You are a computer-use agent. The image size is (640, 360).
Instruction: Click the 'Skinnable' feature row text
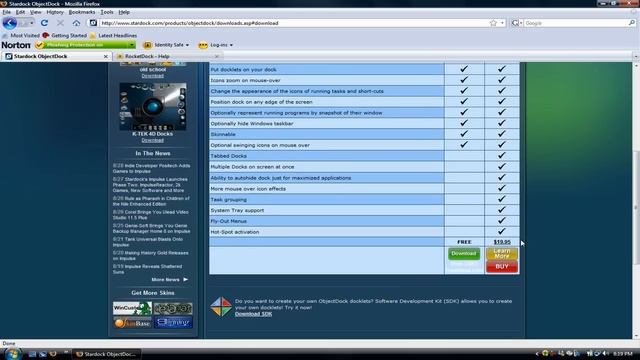[223, 134]
